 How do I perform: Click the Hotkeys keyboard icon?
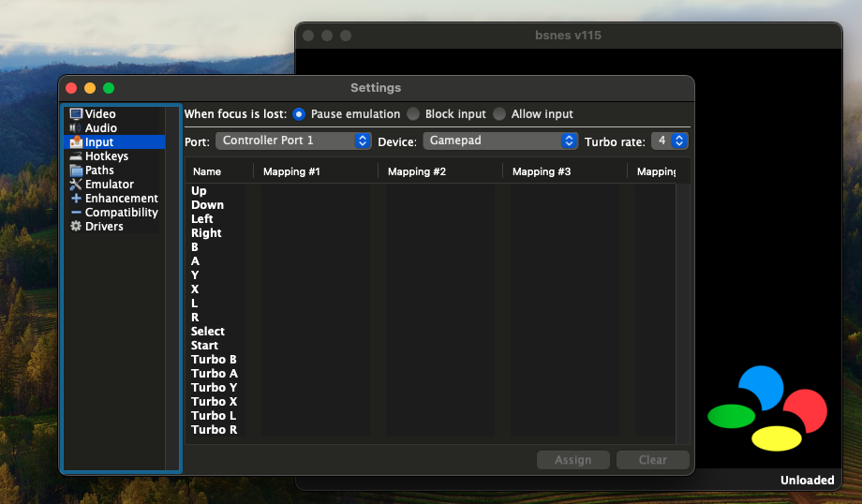(76, 156)
